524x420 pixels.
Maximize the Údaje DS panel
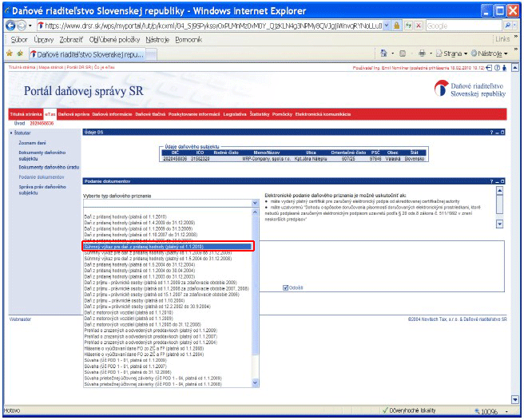[502, 133]
